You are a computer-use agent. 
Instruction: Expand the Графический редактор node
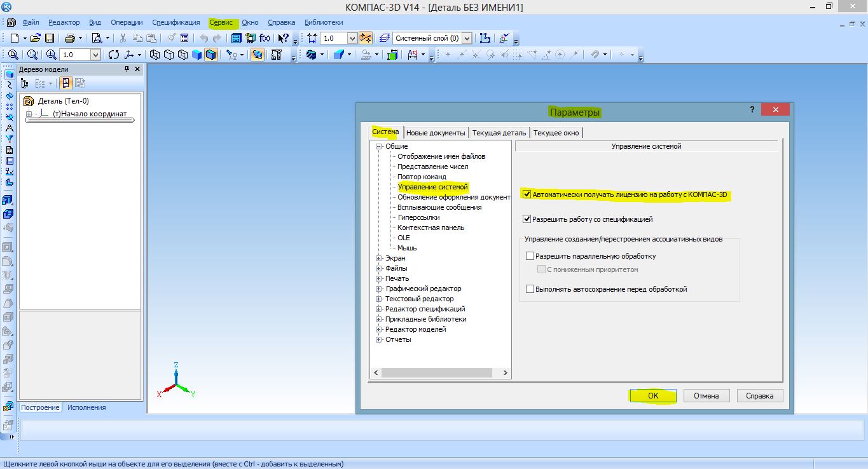tap(379, 289)
